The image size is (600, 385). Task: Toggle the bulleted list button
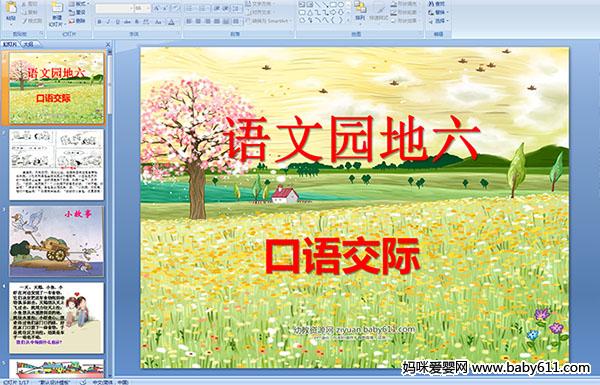point(190,8)
